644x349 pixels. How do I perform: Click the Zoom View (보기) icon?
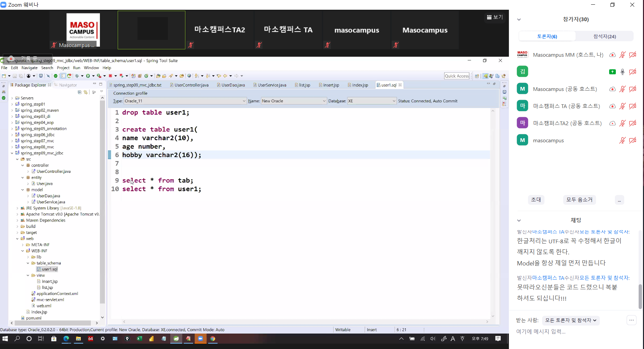coord(495,17)
